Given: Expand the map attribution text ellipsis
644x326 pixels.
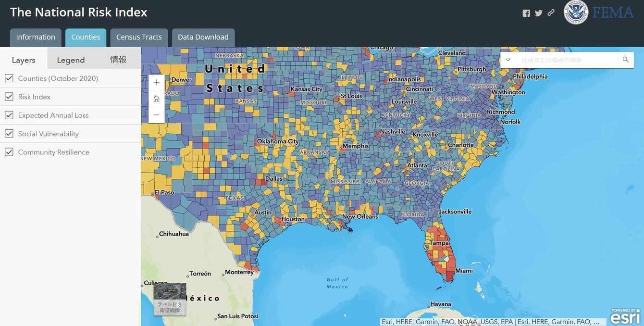Looking at the screenshot, I should tap(596, 322).
